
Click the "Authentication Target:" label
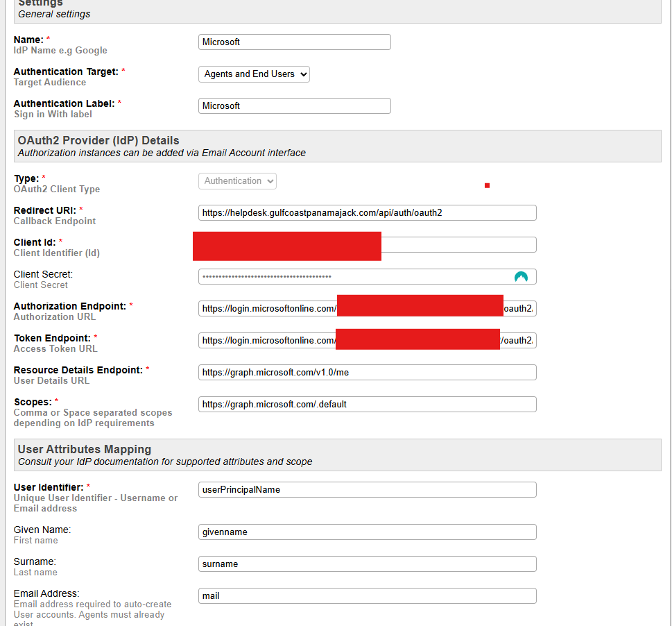tap(66, 71)
